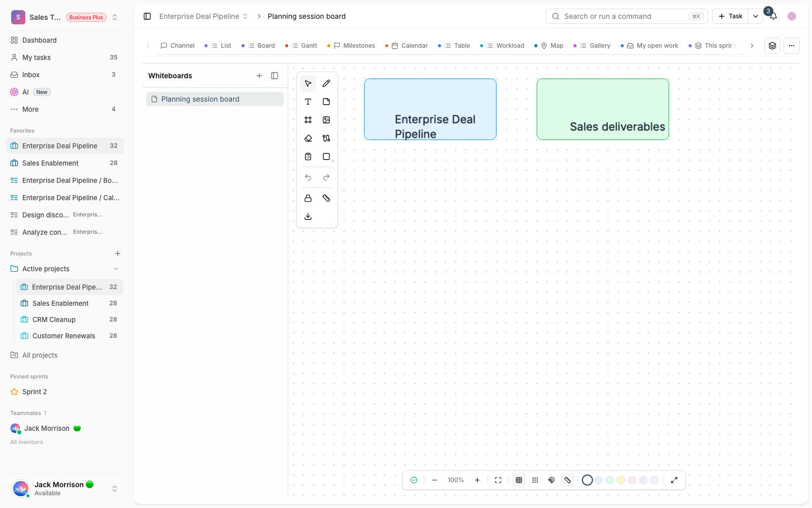The height and width of the screenshot is (508, 812).
Task: Choose the Text tool
Action: point(308,102)
